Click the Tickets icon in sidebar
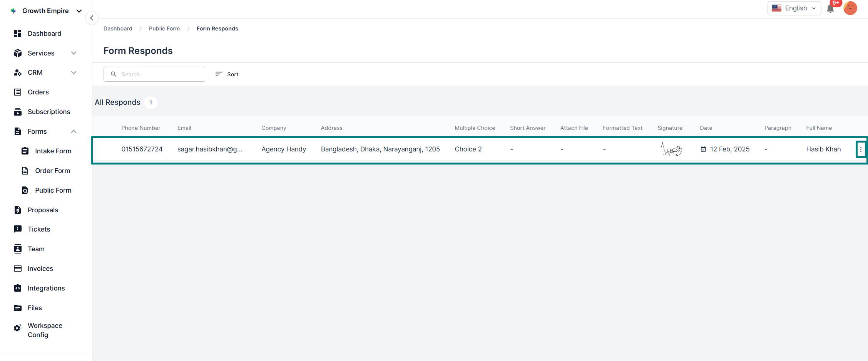The image size is (868, 361). pos(18,229)
